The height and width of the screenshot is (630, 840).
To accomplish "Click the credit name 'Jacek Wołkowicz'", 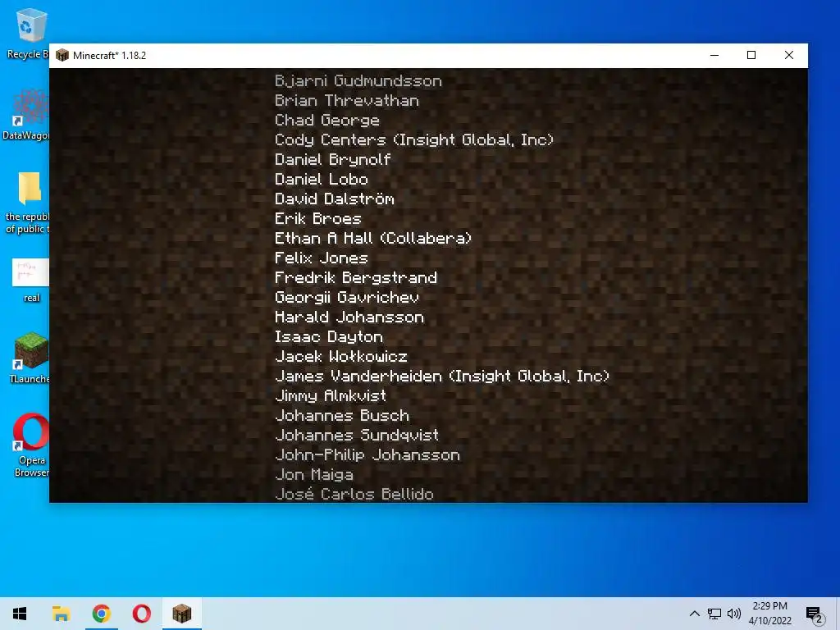I will point(340,356).
